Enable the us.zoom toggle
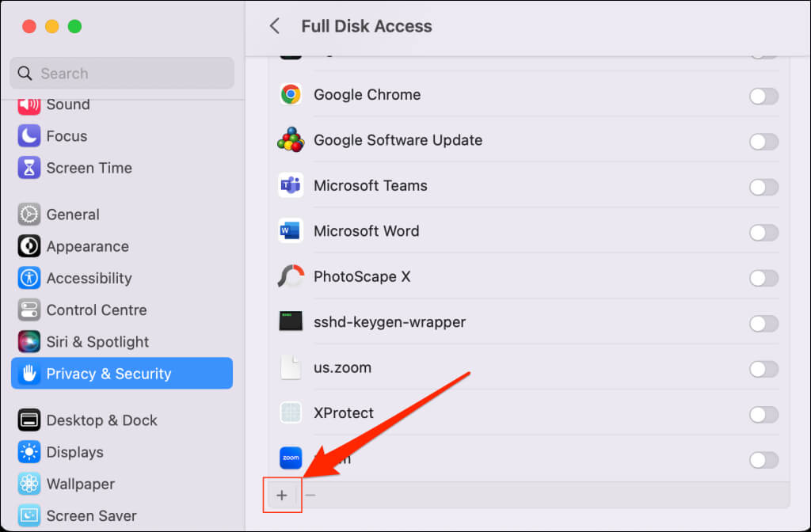The height and width of the screenshot is (532, 811). tap(763, 369)
